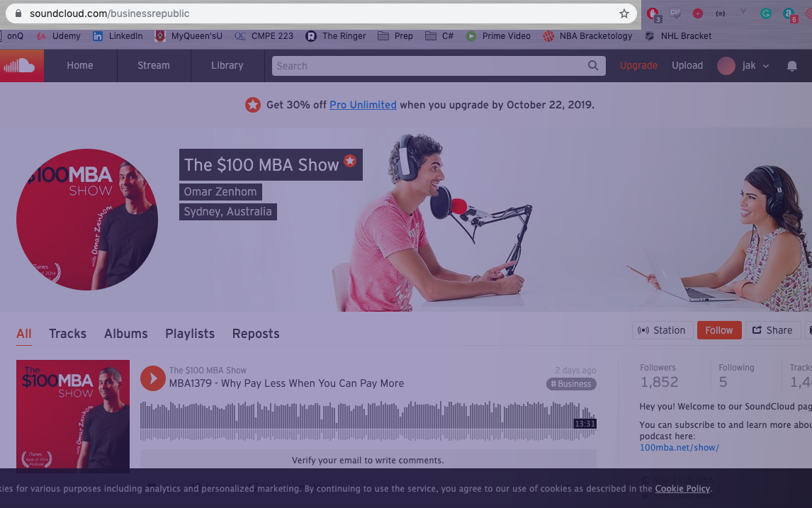
Task: Open the LinkedIn bookmark
Action: (x=118, y=35)
